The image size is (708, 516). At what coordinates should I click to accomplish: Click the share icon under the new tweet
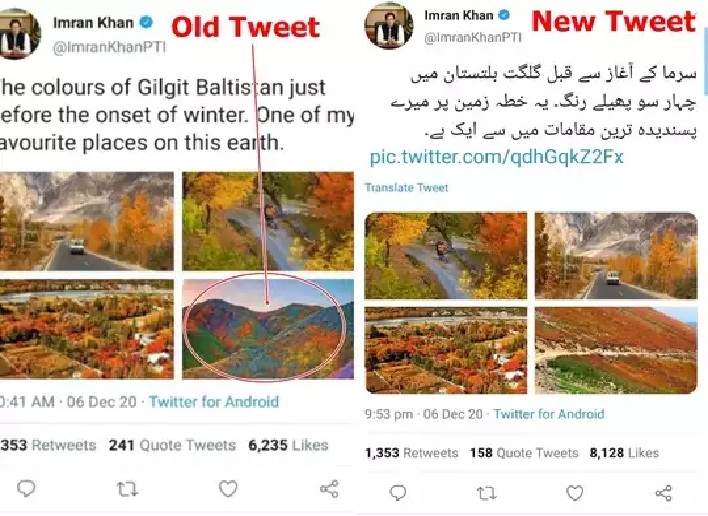pos(664,493)
